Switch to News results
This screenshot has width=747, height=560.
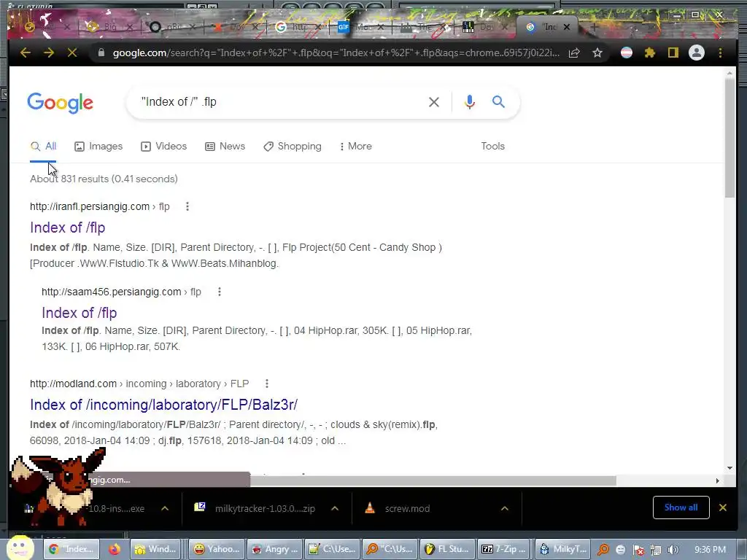click(x=225, y=146)
